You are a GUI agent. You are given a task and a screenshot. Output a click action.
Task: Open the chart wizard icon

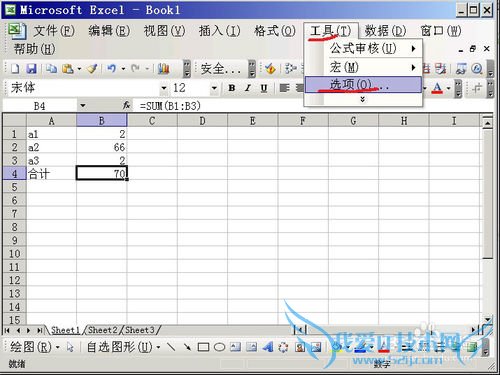coord(163,69)
